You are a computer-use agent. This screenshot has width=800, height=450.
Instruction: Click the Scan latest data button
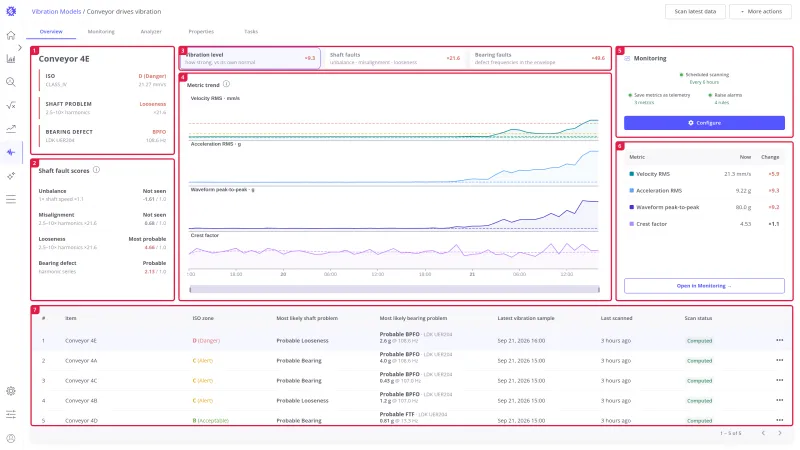coord(695,11)
